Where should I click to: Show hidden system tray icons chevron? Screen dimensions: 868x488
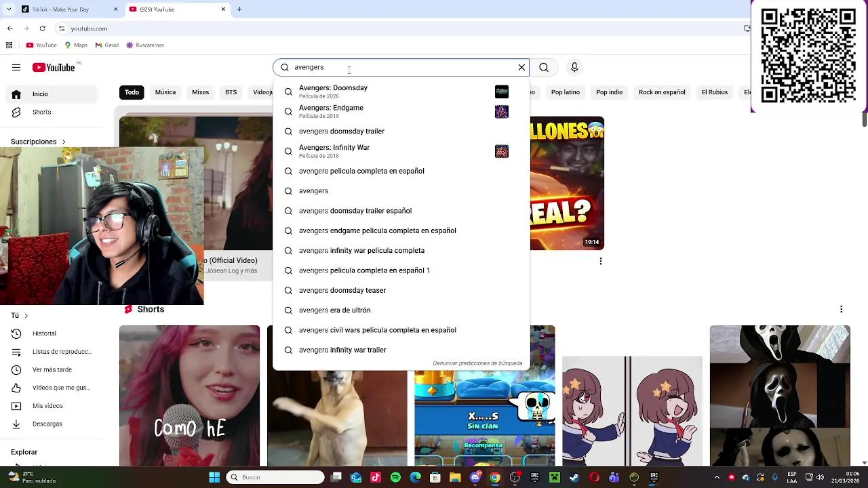click(x=717, y=477)
